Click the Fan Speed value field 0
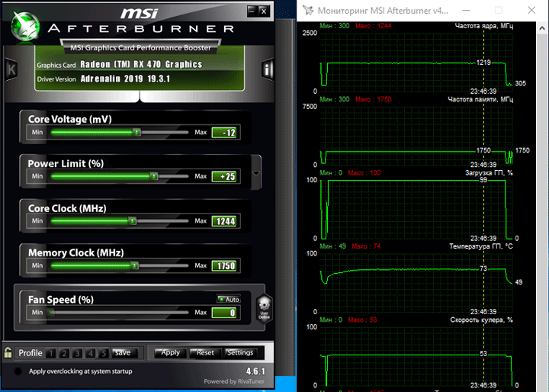Viewport: 549px width, 392px height. pos(225,313)
